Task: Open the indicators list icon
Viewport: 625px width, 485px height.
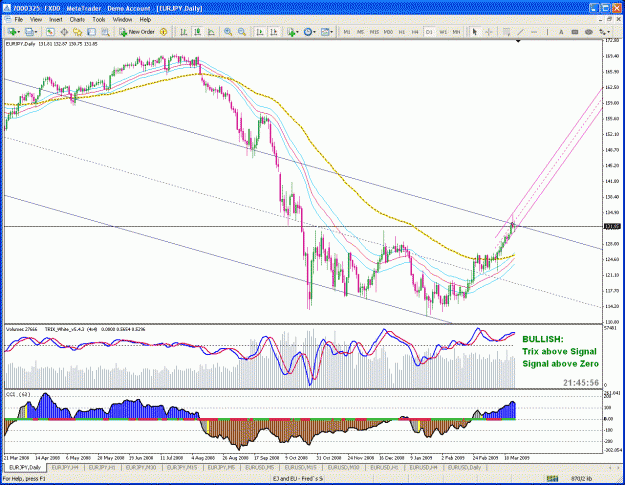Action: (x=291, y=32)
